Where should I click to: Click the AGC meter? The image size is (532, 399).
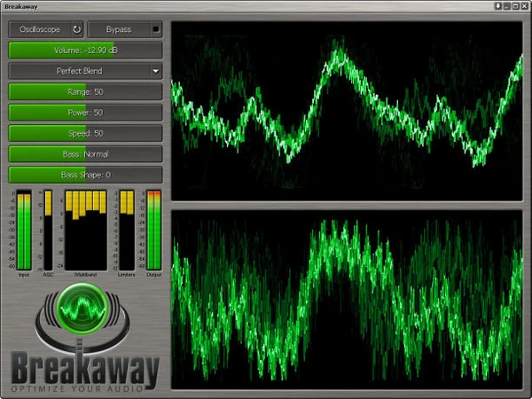point(48,231)
